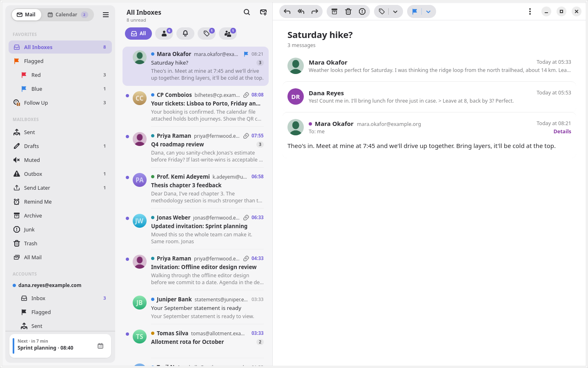Filter list by notifications bell
The height and width of the screenshot is (368, 588).
(185, 34)
